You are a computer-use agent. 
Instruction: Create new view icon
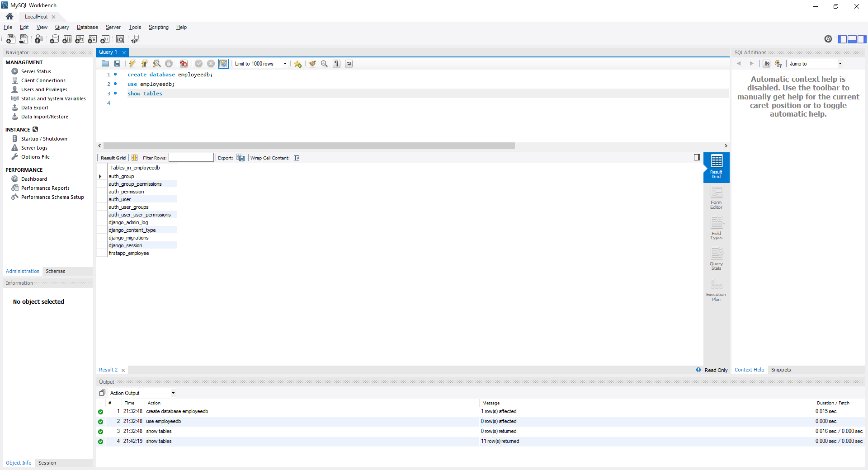tap(80, 39)
